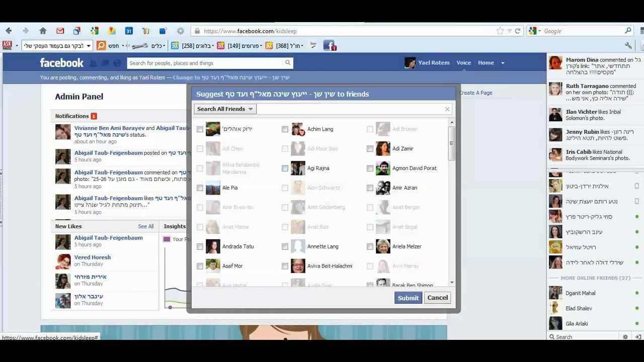Open the Gmail envelope icon in the toolbar
644x362 pixels.
(60, 31)
